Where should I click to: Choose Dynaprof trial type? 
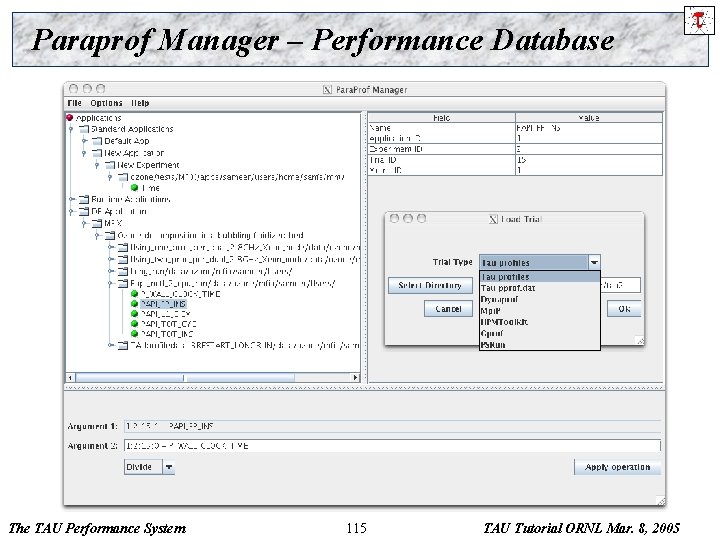(540, 299)
